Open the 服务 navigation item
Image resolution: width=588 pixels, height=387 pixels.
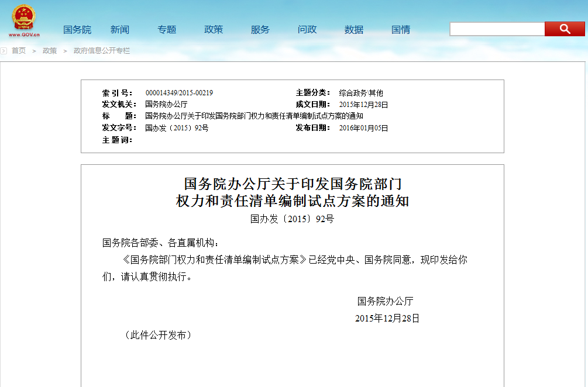(260, 30)
